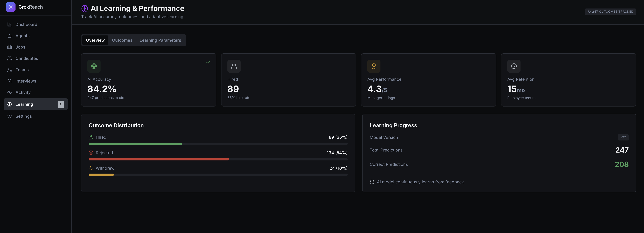
Task: Open the Learning Parameters tab
Action: click(160, 40)
